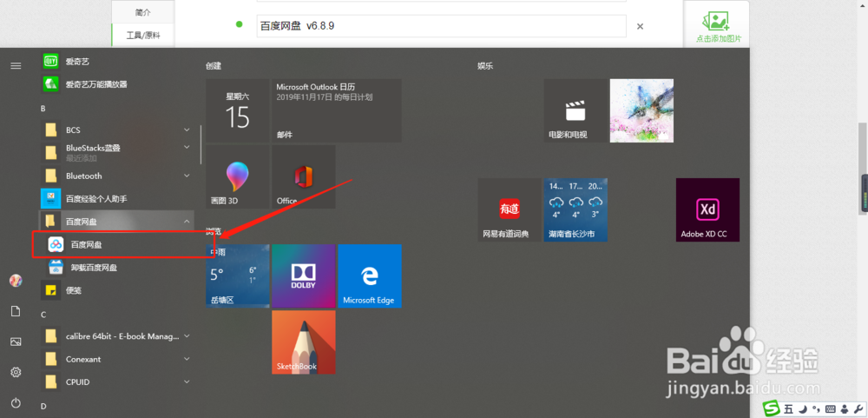
Task: Open Documents from Start sidebar
Action: click(16, 312)
